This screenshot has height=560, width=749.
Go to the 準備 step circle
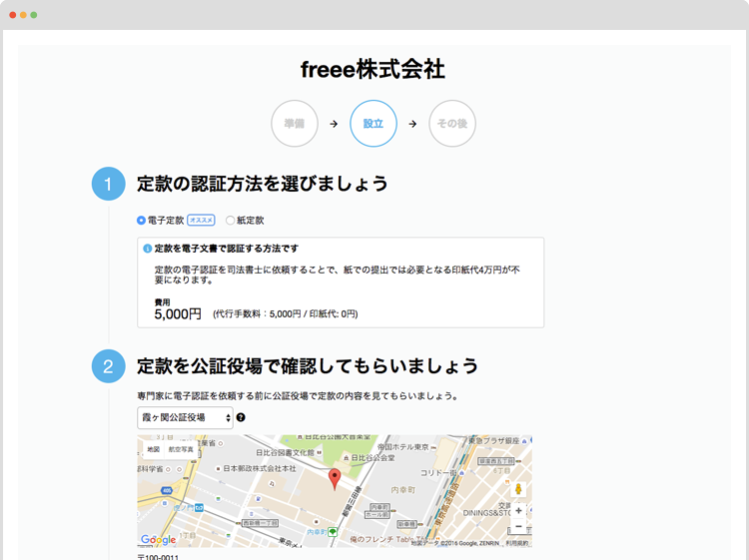point(295,124)
